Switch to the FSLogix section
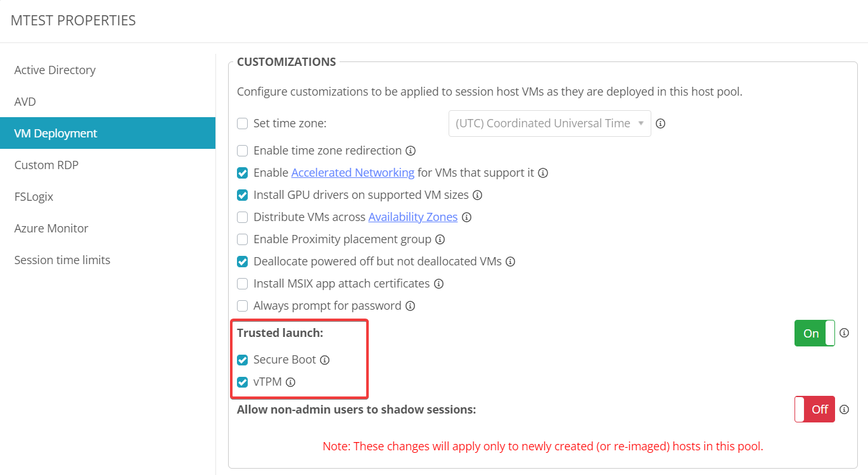This screenshot has height=475, width=868. click(34, 196)
